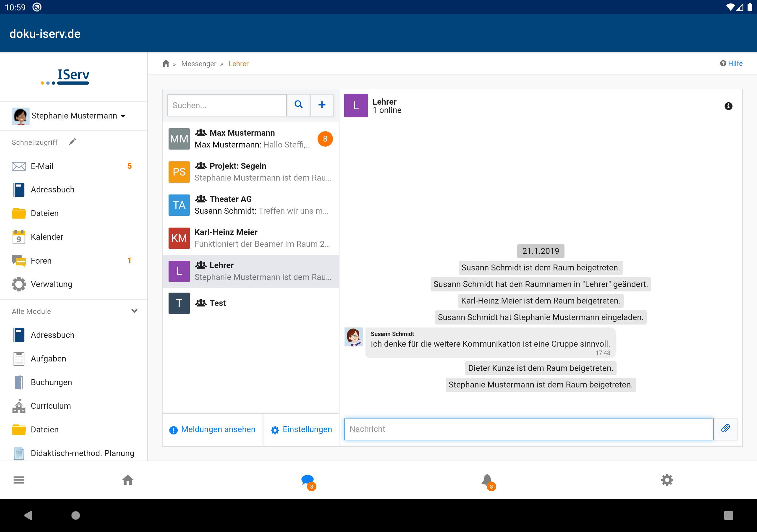Viewport: 757px width, 532px height.
Task: Open Karl-Heinz Meier conversation
Action: click(250, 238)
